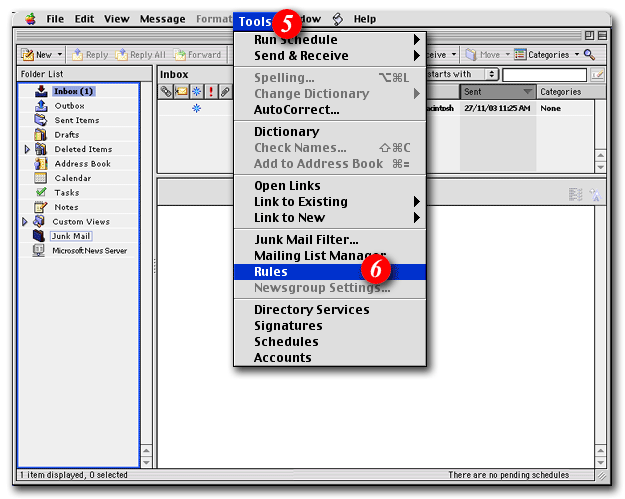Open the Tasks folder with the checkmark icon
The height and width of the screenshot is (499, 625).
[42, 192]
